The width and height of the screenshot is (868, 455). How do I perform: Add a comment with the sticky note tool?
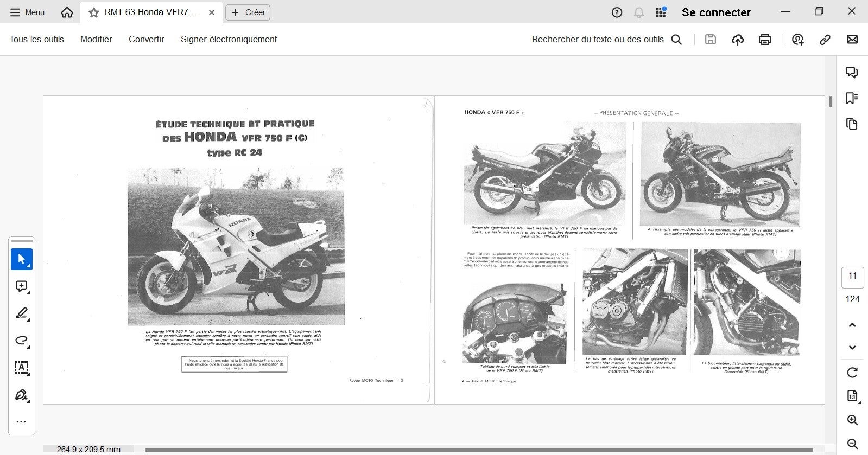(22, 286)
